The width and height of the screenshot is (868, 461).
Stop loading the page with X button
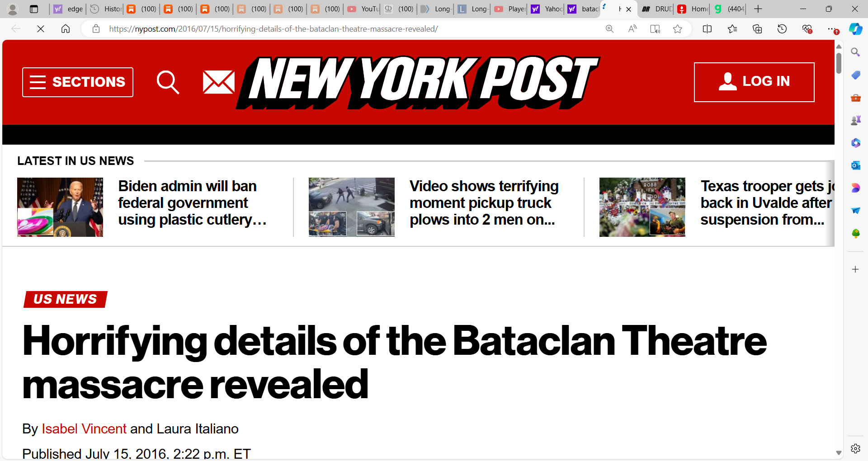tap(41, 29)
